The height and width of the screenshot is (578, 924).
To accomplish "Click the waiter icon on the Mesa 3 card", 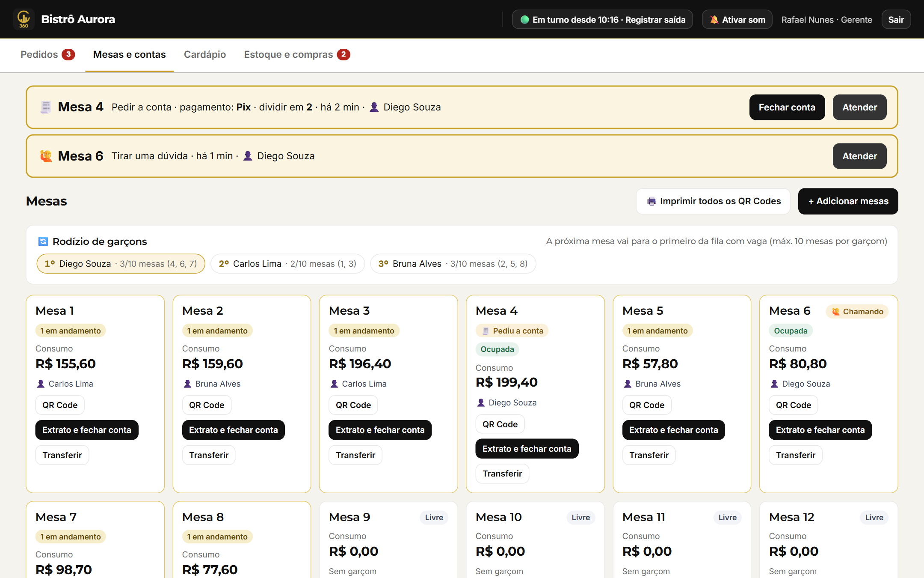I will (334, 384).
